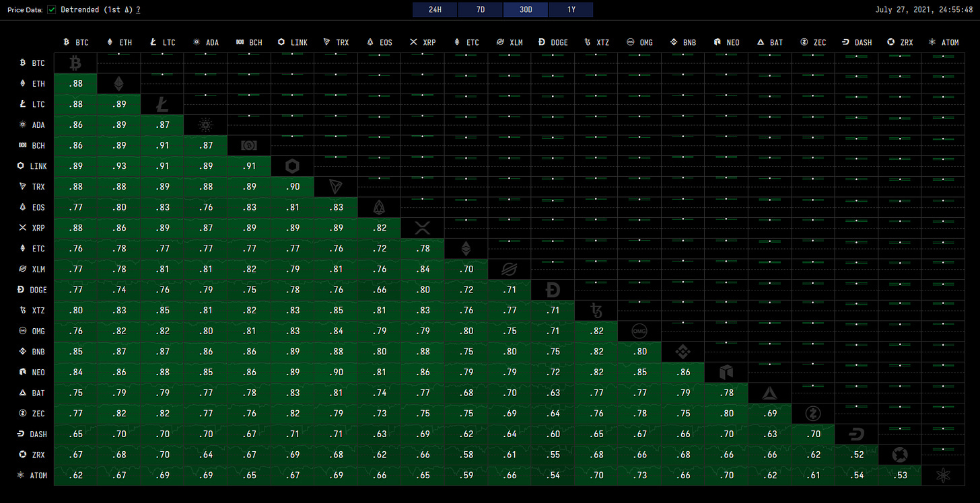Click the large 0x ZRX logo on the diagonal
Screen dimensions: 980x503
click(x=900, y=455)
